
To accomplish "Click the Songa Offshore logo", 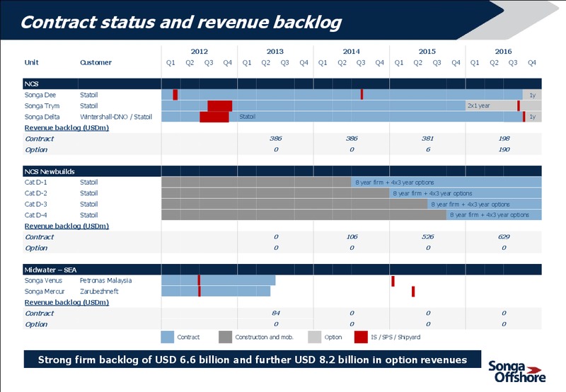I will (516, 371).
